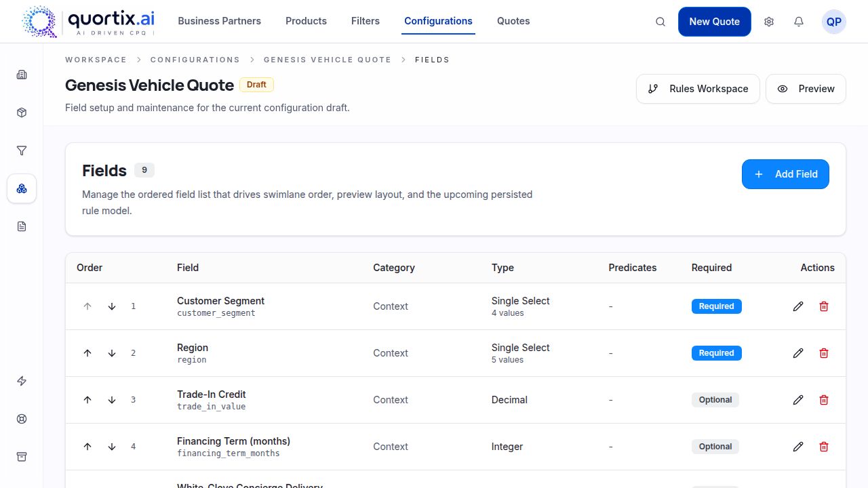Click the Category column header

394,268
